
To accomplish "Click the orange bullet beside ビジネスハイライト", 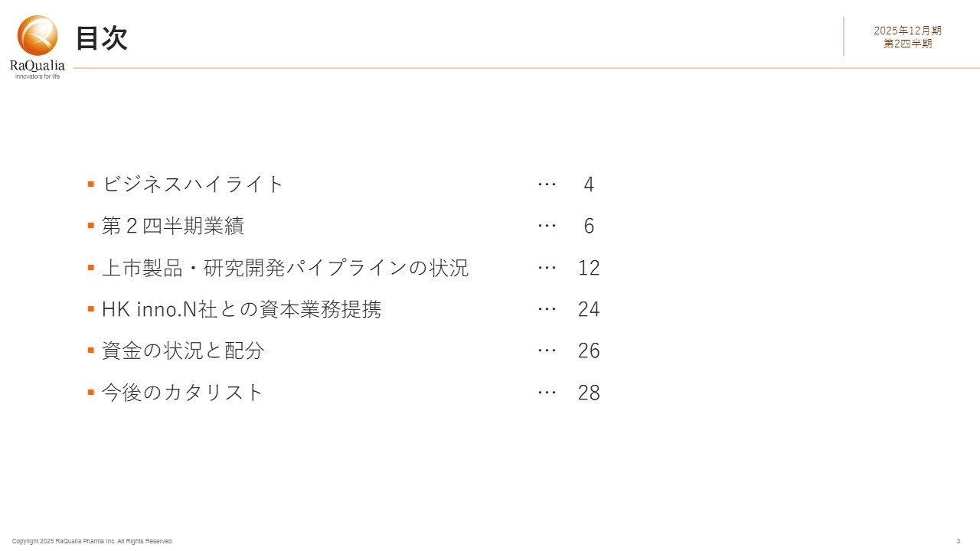I will tap(91, 184).
